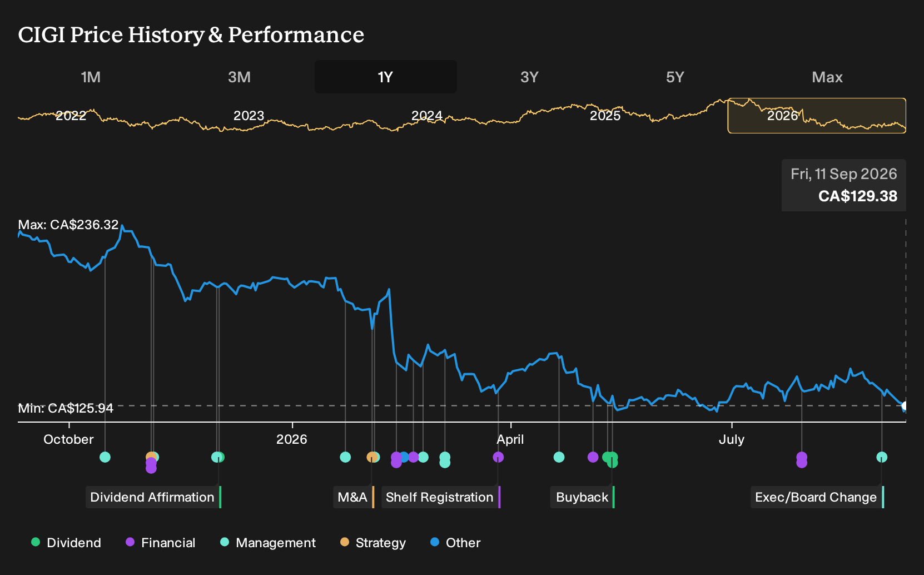
Task: Toggle the Management legend filter
Action: (268, 543)
